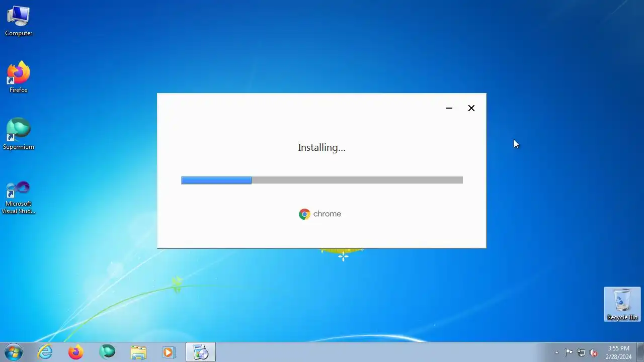This screenshot has height=362, width=644.
Task: Open the Computer desktop icon
Action: [x=19, y=21]
